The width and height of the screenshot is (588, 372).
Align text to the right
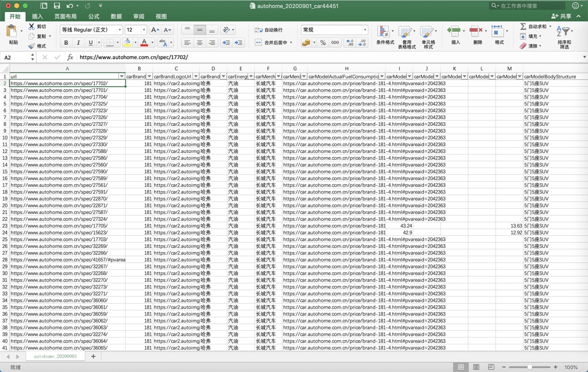(x=212, y=43)
